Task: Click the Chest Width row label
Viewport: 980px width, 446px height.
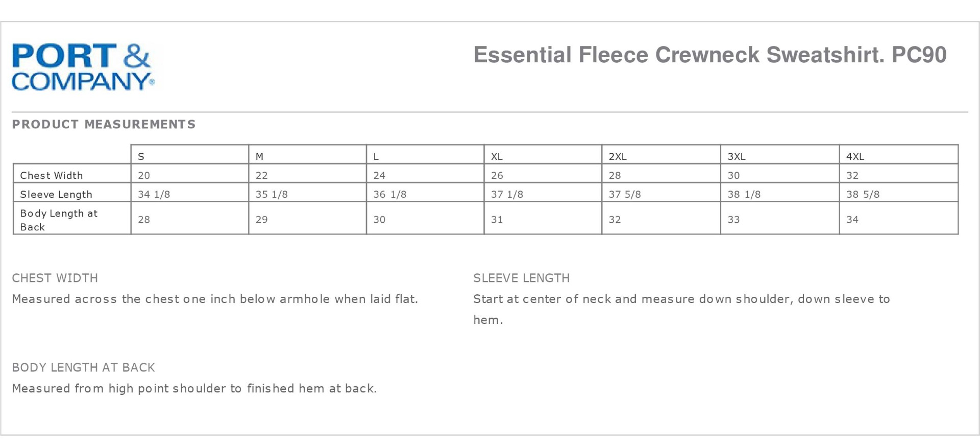Action: [x=52, y=175]
